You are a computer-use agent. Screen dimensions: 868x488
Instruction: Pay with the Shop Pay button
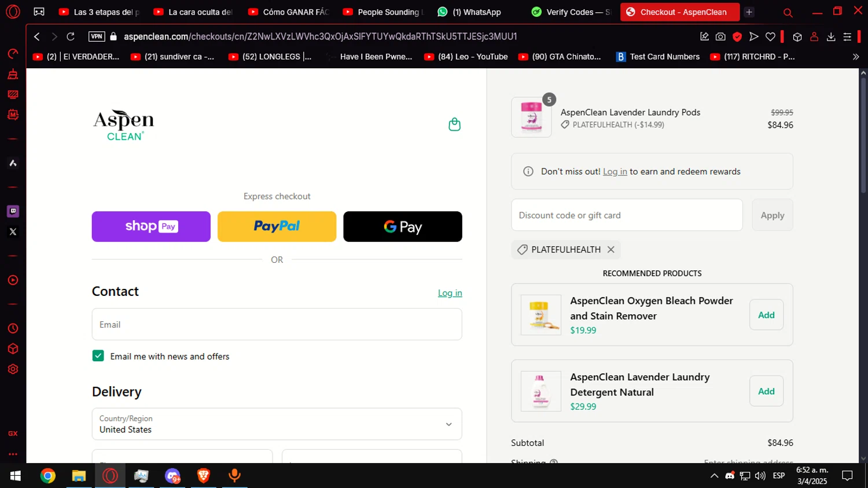click(x=151, y=226)
